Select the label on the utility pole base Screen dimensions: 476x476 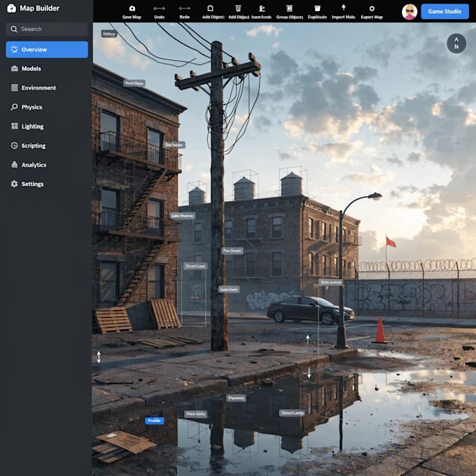pyautogui.click(x=229, y=290)
